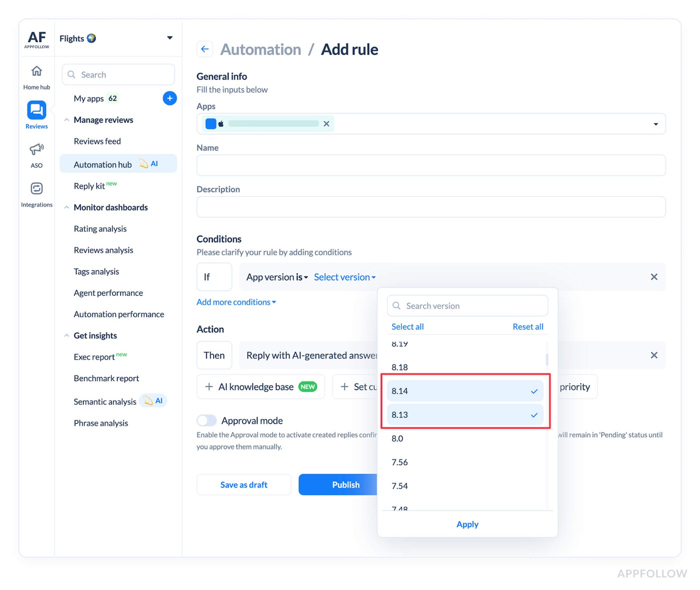
Task: Remove the selected app chip with X
Action: 326,124
